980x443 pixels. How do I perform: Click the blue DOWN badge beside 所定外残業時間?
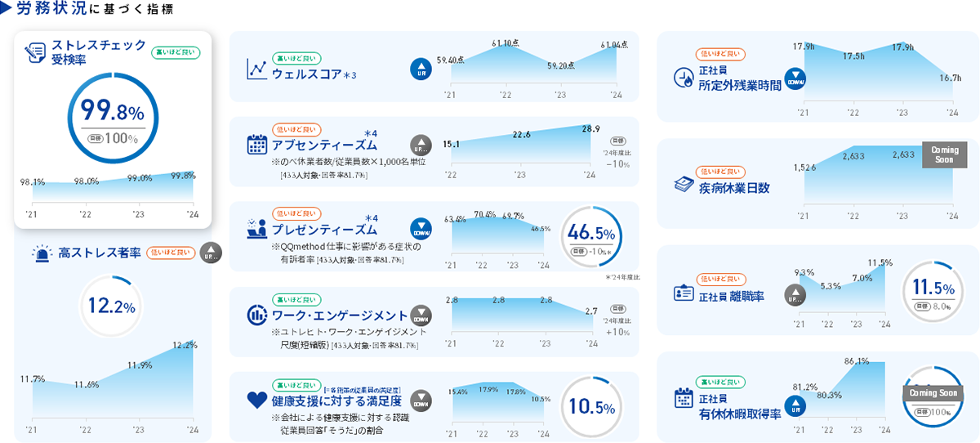[x=795, y=78]
